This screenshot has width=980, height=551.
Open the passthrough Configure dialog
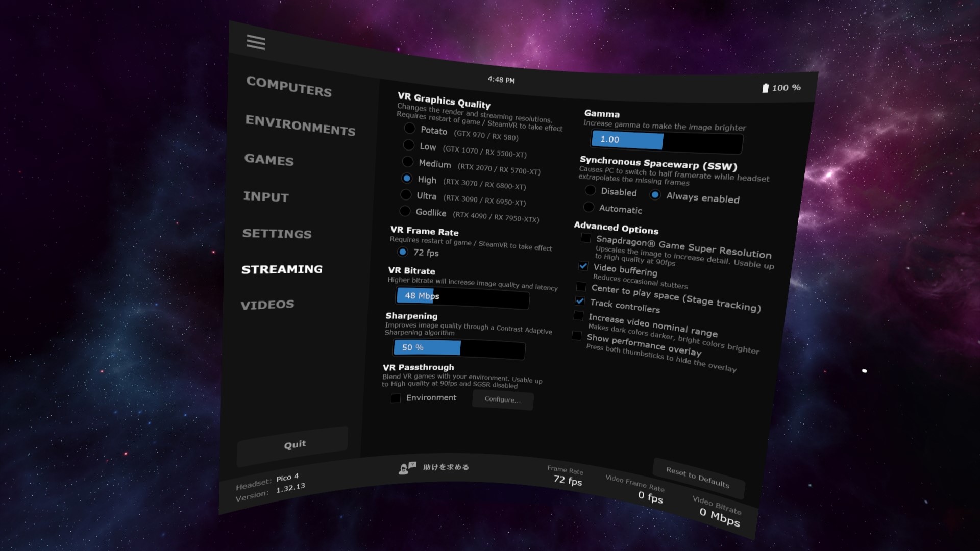pyautogui.click(x=502, y=400)
